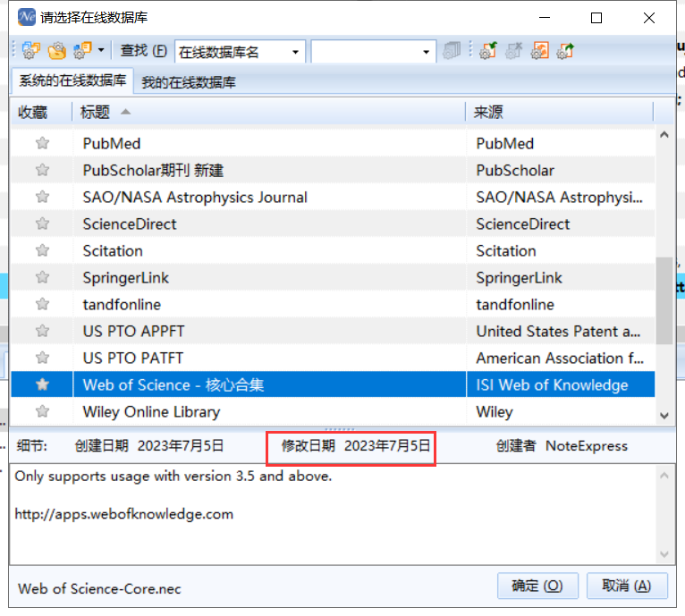This screenshot has height=616, width=685.
Task: Unfavorite Web of Science star
Action: click(x=42, y=384)
